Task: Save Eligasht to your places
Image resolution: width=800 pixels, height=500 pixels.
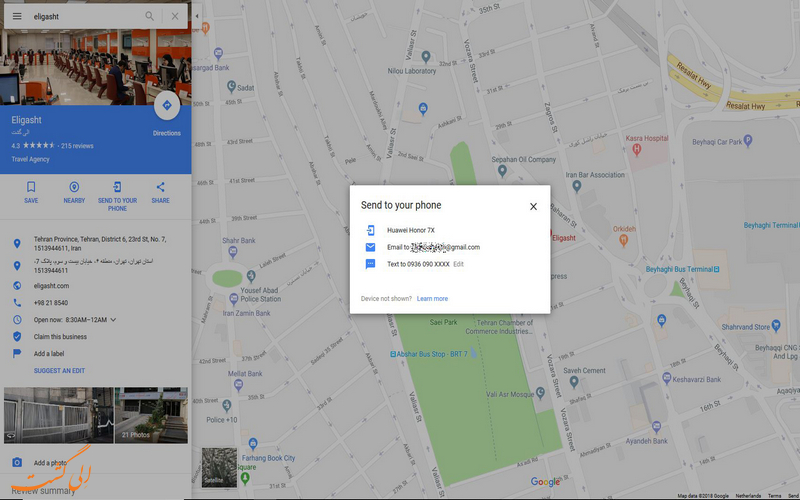Action: point(31,192)
